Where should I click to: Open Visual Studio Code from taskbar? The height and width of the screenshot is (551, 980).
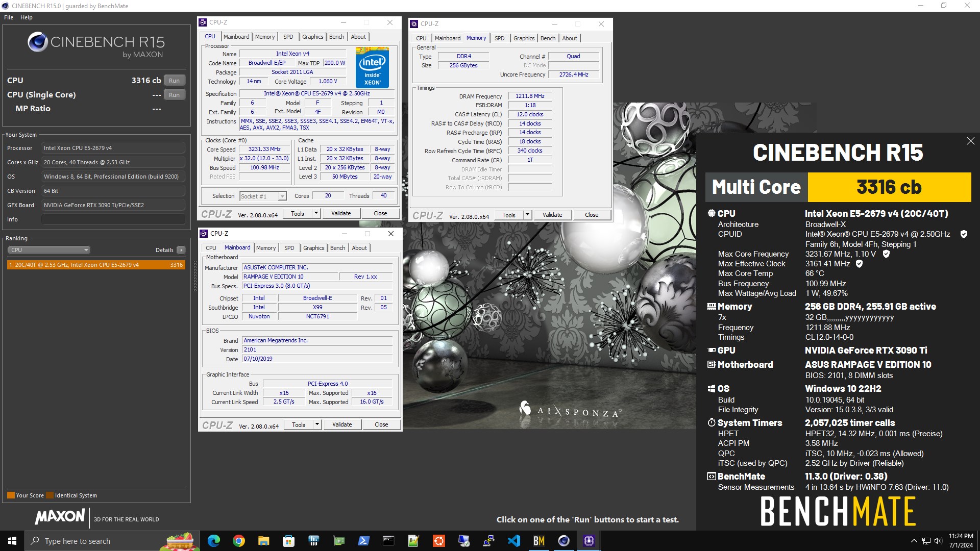tap(514, 541)
